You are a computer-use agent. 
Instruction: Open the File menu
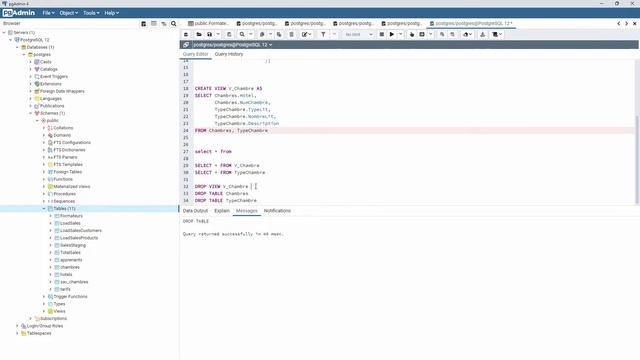pos(49,13)
